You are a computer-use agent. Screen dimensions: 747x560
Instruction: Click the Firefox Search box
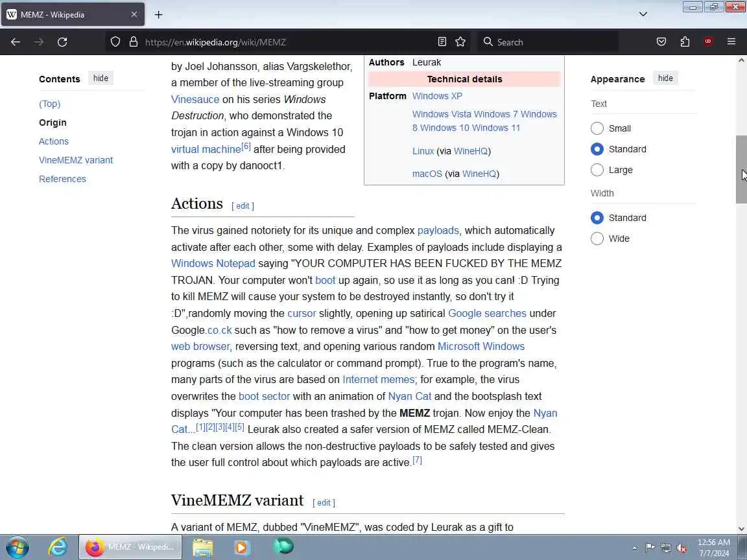click(548, 42)
